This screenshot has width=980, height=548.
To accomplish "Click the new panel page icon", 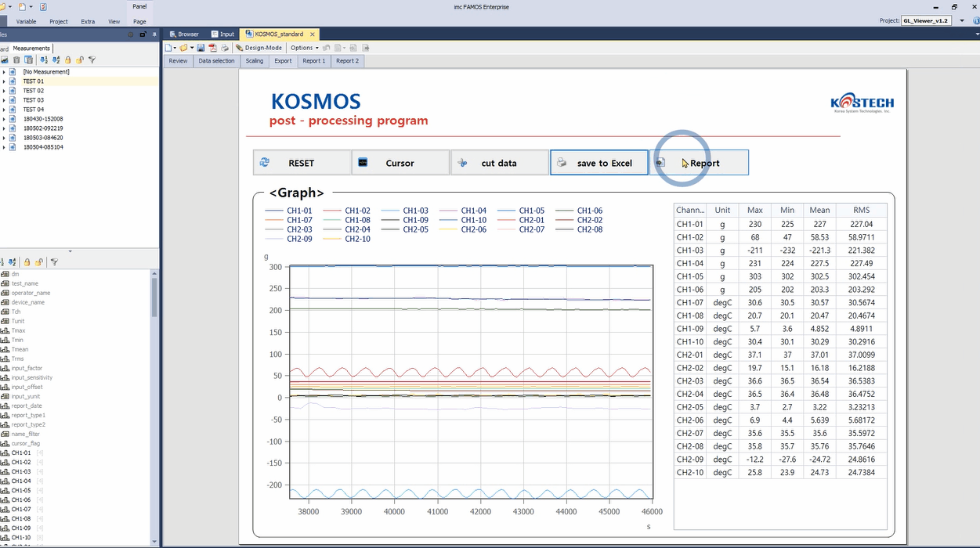I will (x=169, y=48).
